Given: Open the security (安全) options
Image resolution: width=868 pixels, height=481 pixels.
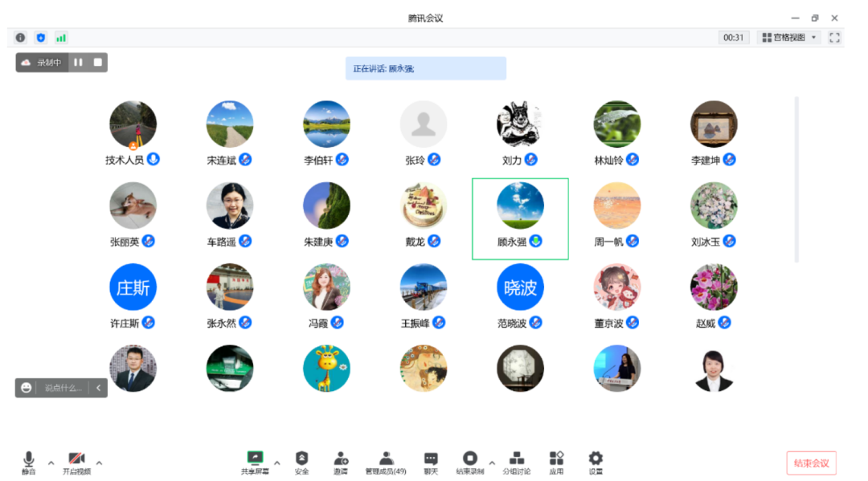Looking at the screenshot, I should 301,462.
